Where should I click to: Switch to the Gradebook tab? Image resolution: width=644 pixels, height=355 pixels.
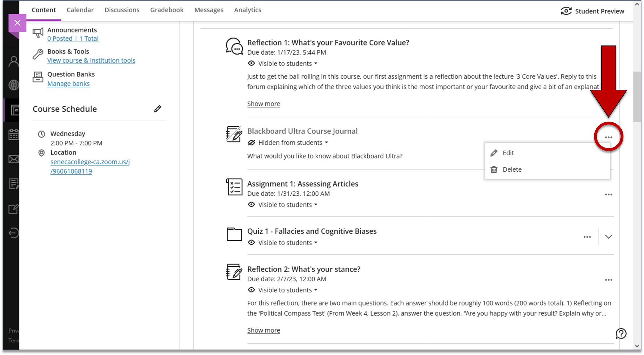pyautogui.click(x=166, y=10)
